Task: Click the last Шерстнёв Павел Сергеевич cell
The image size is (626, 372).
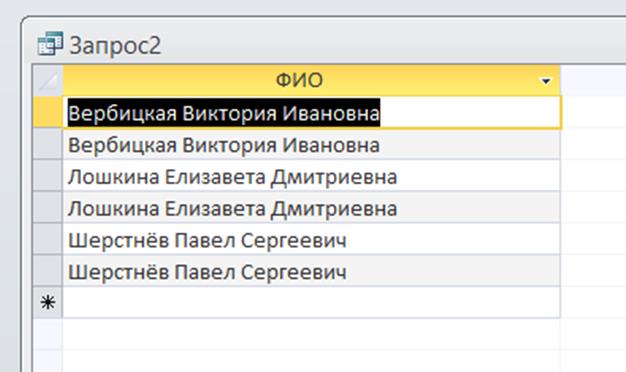Action: (x=312, y=271)
